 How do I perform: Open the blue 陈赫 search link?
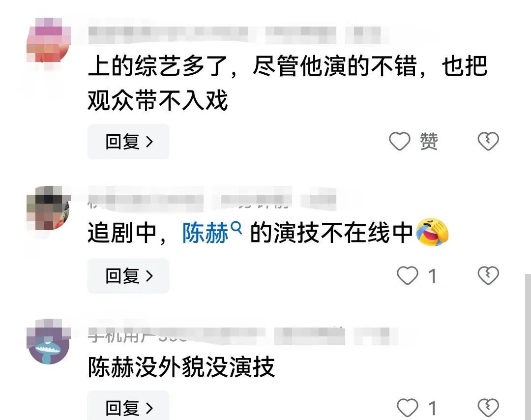(x=206, y=233)
